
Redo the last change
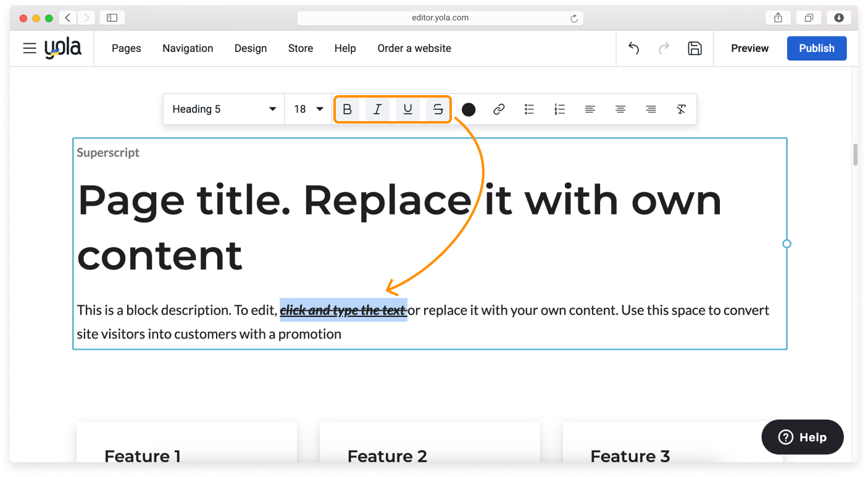664,48
